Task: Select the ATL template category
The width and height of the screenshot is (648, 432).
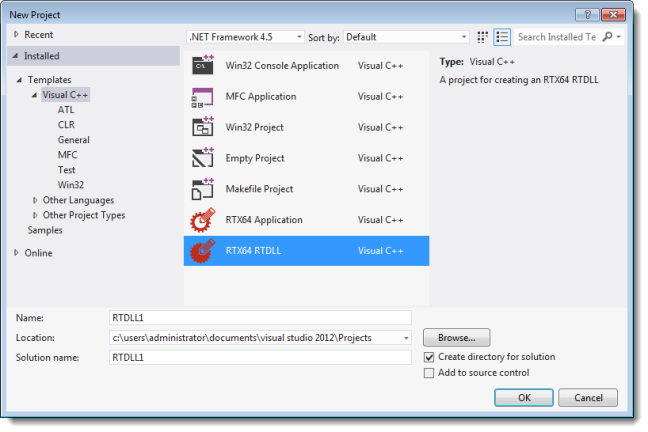Action: (x=66, y=110)
